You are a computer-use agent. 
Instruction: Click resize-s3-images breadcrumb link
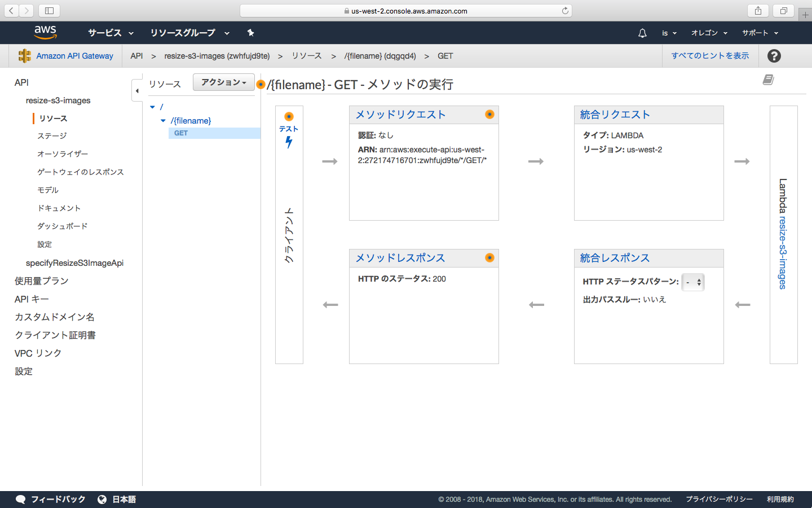[x=217, y=56]
